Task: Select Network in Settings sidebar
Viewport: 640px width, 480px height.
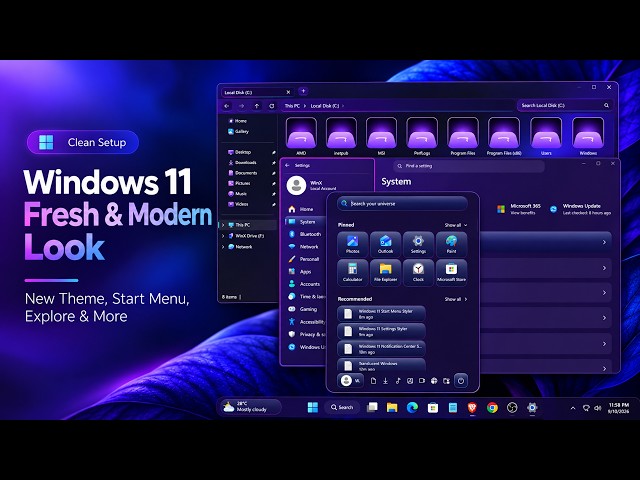Action: point(306,247)
